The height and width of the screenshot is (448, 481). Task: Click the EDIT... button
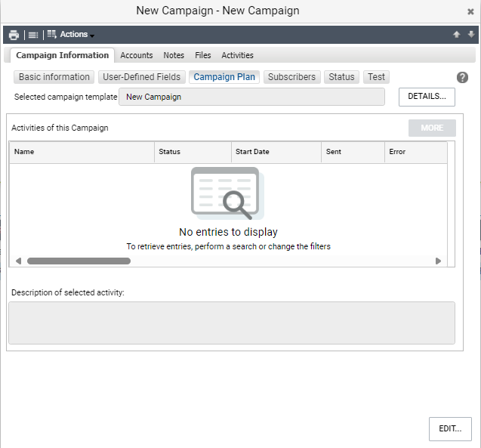pyautogui.click(x=450, y=428)
